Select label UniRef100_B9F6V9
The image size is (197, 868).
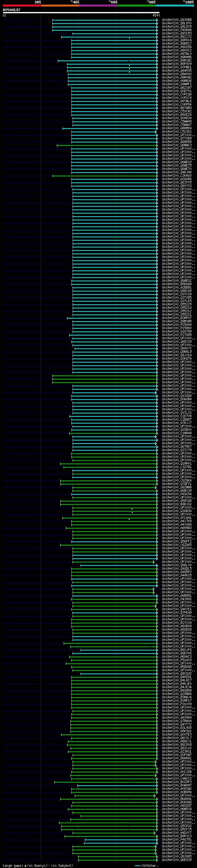point(177,64)
